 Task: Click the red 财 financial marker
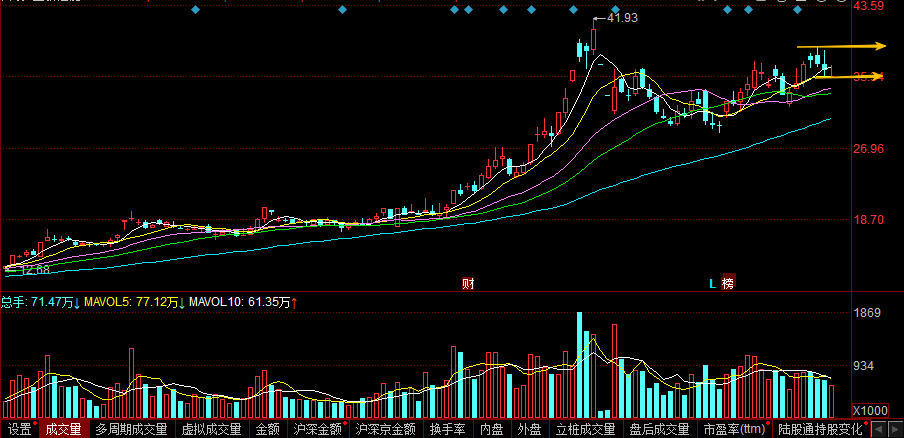tap(468, 284)
